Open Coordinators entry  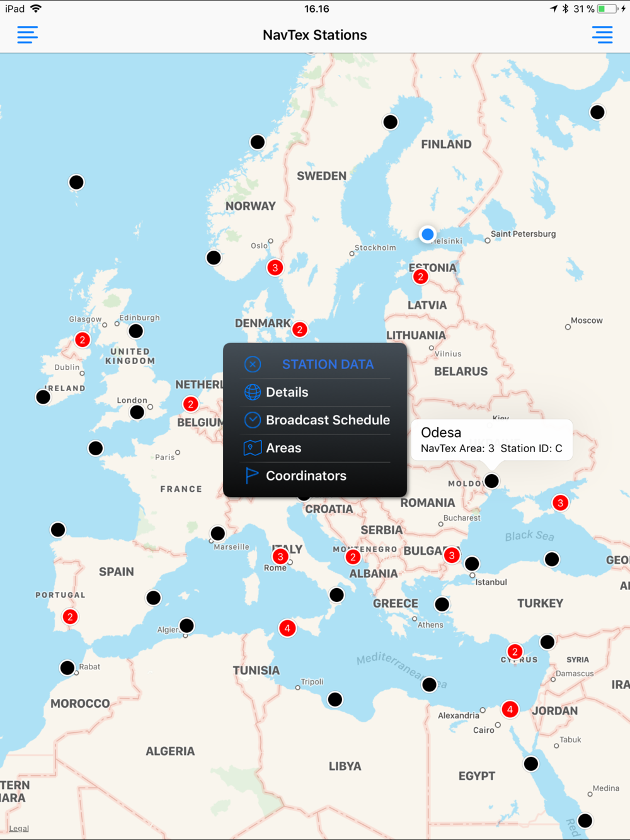click(315, 475)
